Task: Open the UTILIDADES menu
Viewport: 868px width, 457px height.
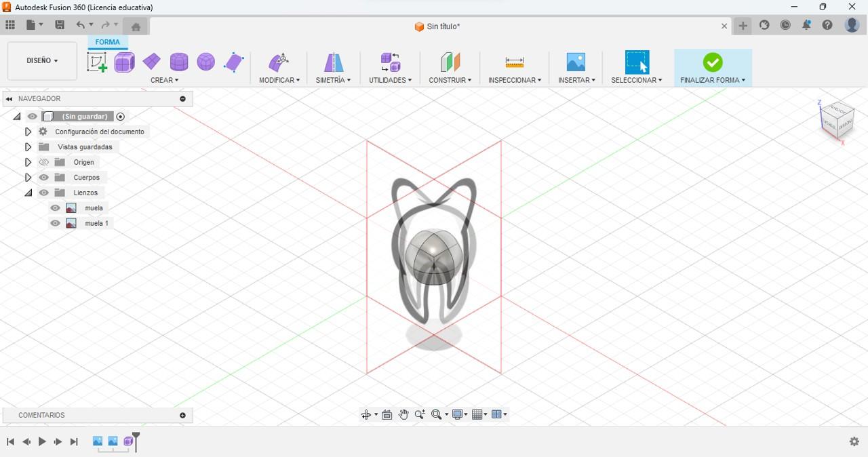Action: 390,80
